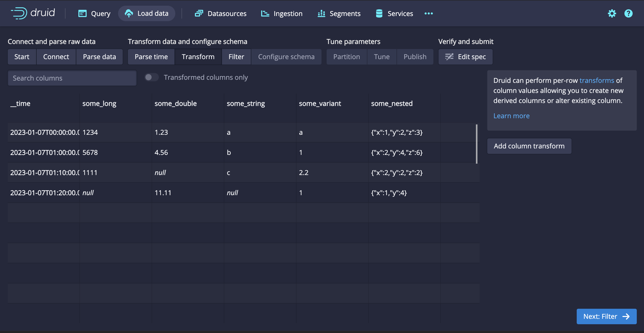
Task: Select the Connect step tab
Action: pos(56,57)
